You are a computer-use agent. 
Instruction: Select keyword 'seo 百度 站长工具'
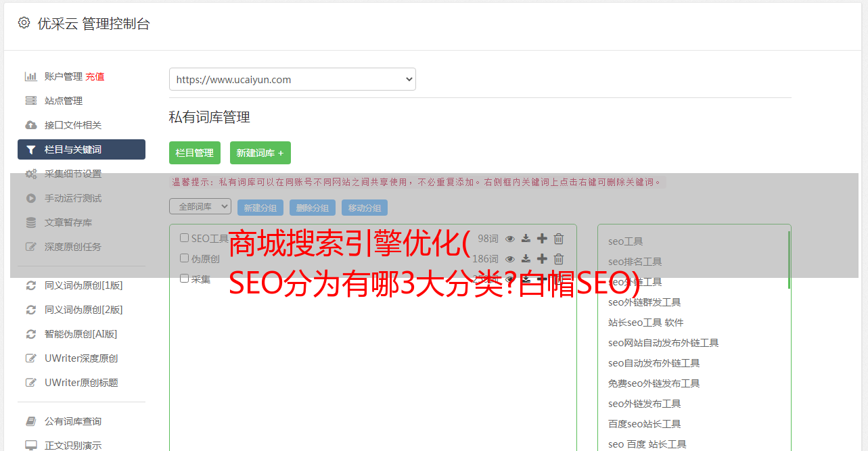[x=647, y=444]
